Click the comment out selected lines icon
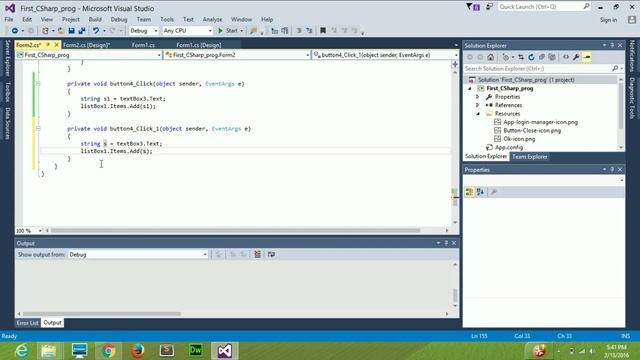The height and width of the screenshot is (360, 640). pos(299,31)
